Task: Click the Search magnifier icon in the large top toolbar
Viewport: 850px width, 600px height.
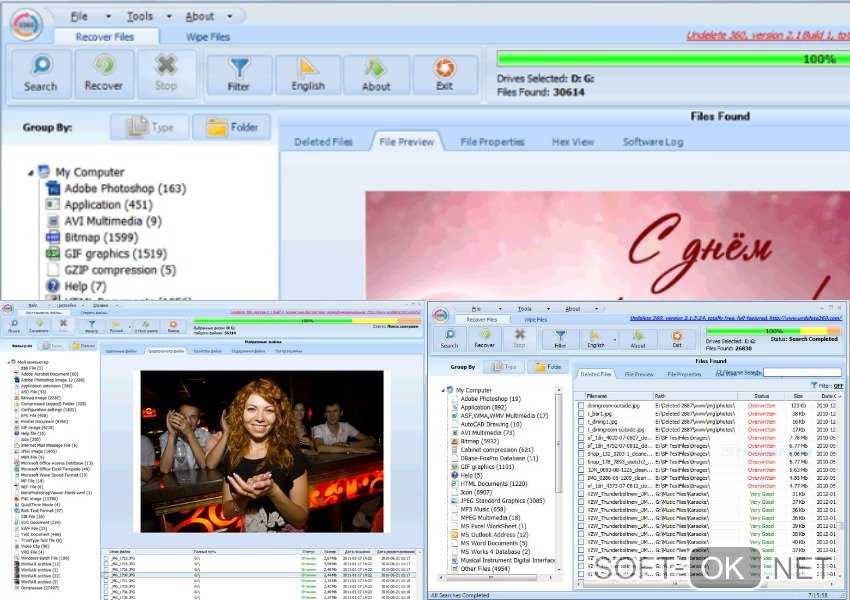Action: coord(40,73)
